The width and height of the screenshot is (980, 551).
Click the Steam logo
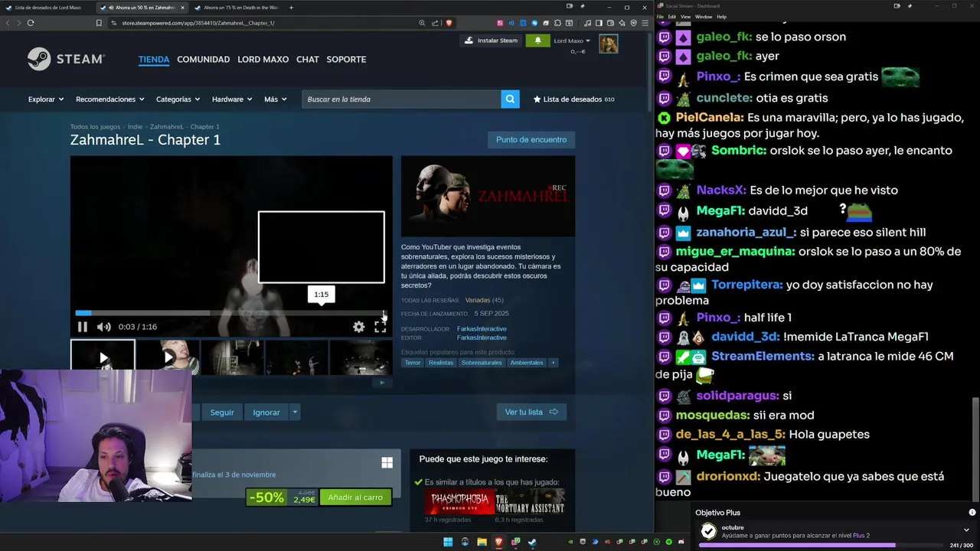(66, 59)
